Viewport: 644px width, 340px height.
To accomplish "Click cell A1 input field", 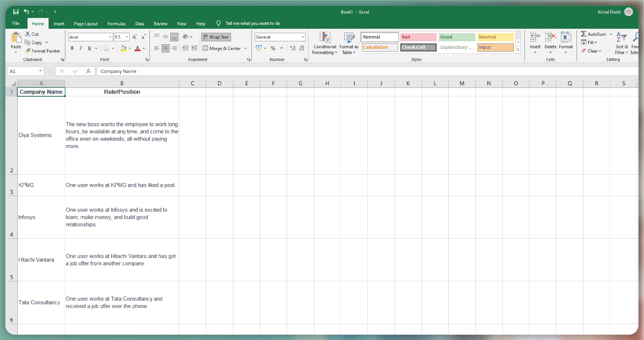I will (x=41, y=92).
